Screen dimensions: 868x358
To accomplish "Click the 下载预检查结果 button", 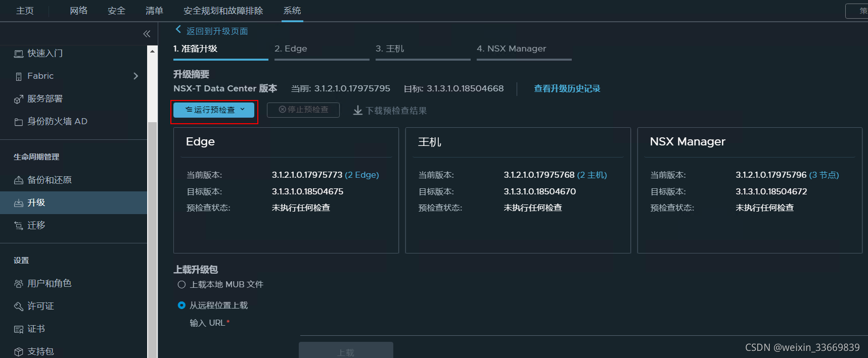I will click(390, 111).
